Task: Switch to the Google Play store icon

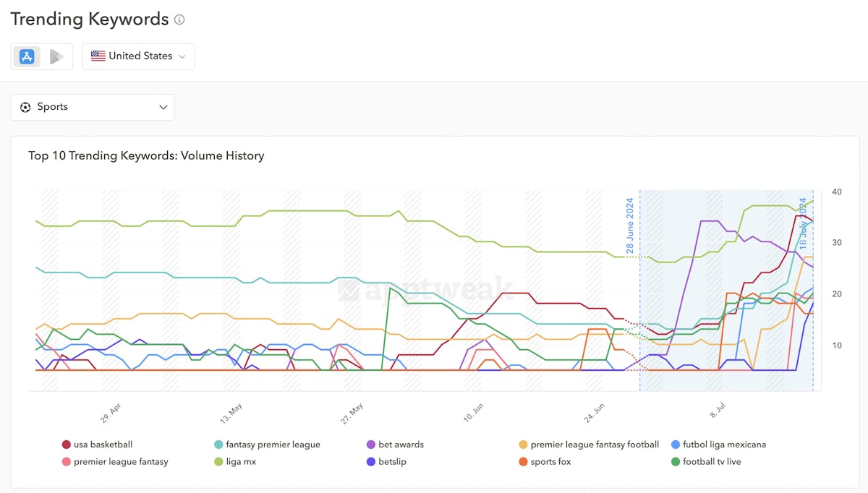Action: [x=56, y=56]
